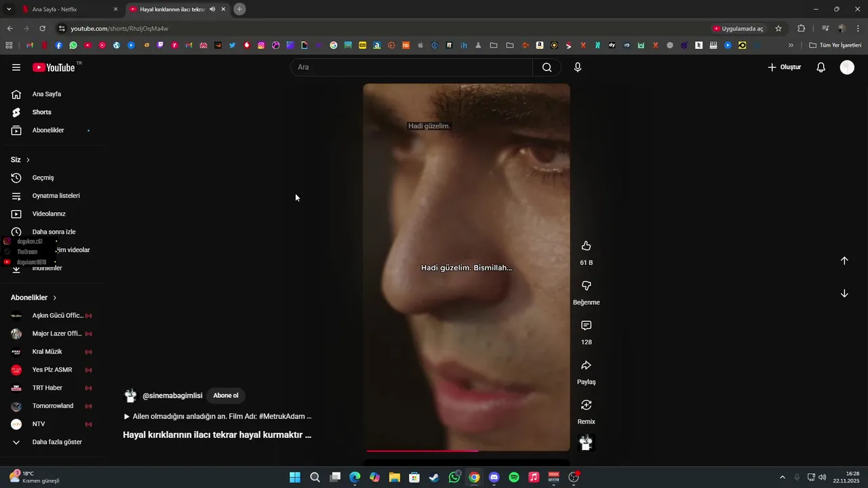
Task: Open Steam from the taskbar
Action: (434, 477)
